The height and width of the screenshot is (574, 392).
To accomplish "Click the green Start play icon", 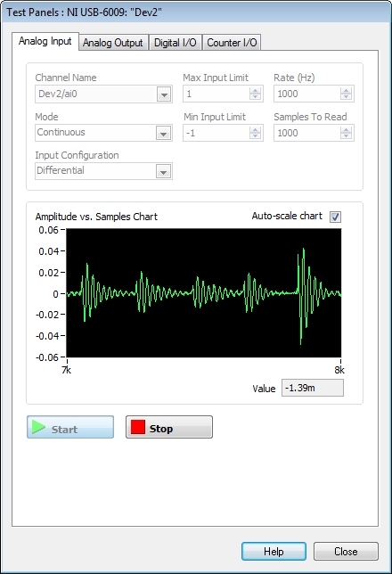I will 38,427.
